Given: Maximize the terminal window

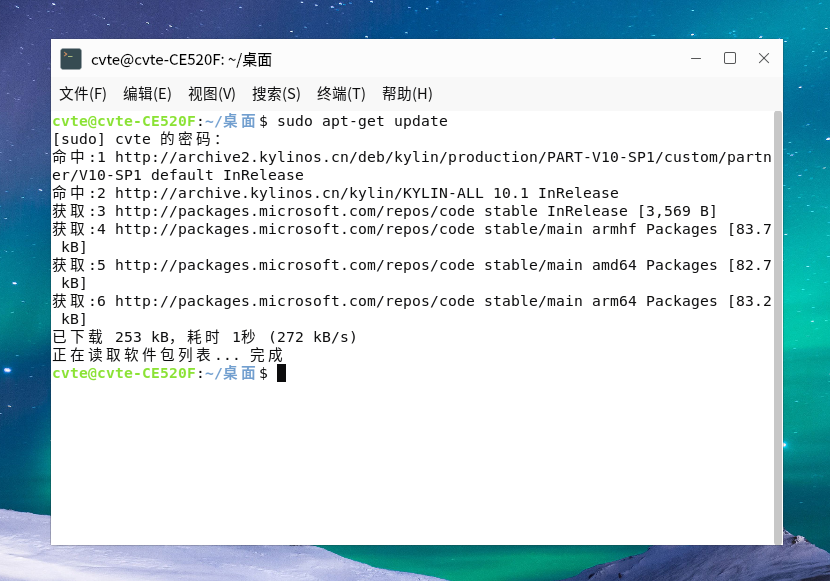Looking at the screenshot, I should pos(730,58).
